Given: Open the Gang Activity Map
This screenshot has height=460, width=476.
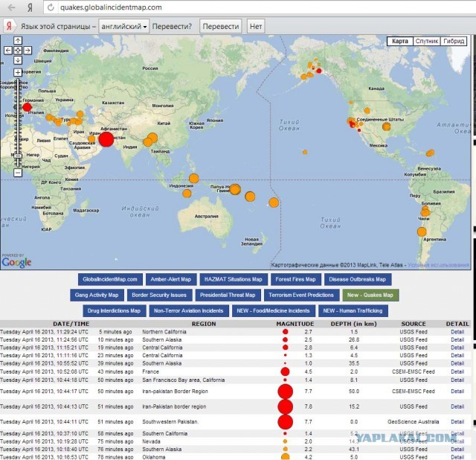Looking at the screenshot, I should tap(97, 295).
